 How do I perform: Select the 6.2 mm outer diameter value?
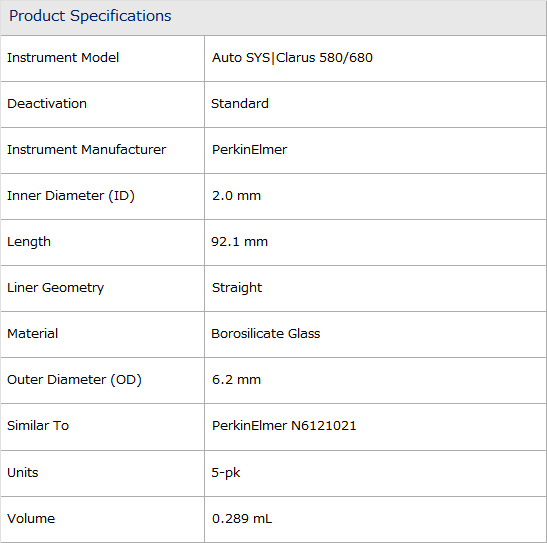236,380
